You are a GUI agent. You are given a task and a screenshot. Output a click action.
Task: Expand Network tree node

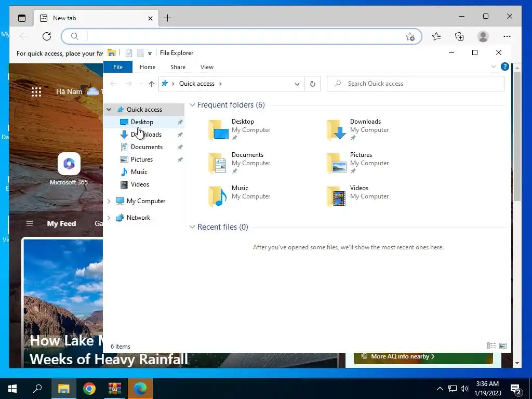(109, 218)
